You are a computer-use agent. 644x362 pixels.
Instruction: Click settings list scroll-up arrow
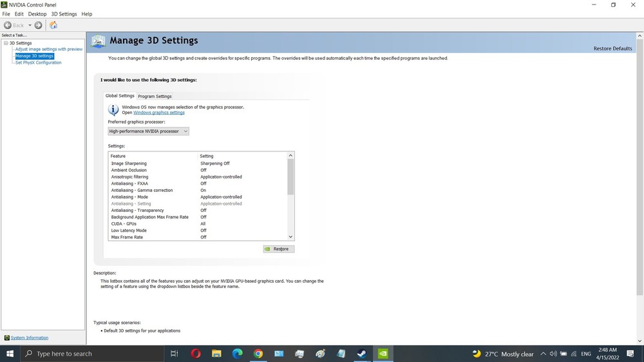coord(291,156)
